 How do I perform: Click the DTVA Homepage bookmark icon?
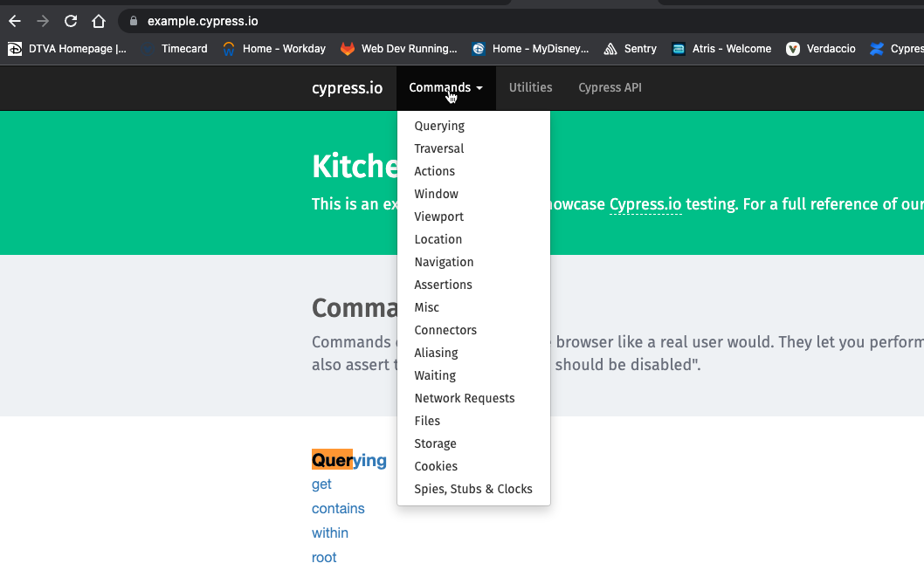tap(14, 49)
